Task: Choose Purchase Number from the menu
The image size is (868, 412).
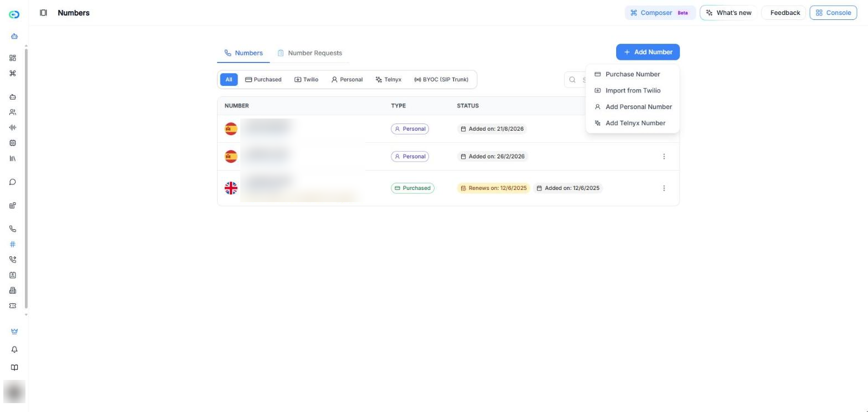Action: [632, 74]
